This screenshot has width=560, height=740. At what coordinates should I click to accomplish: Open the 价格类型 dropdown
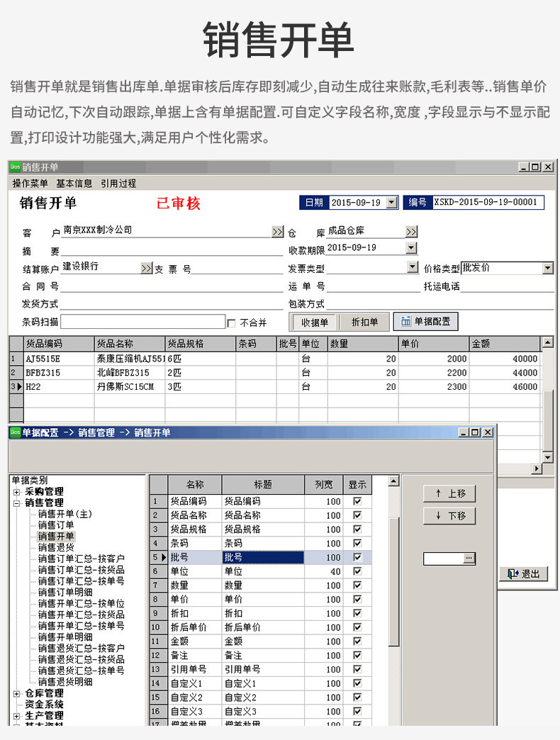547,268
